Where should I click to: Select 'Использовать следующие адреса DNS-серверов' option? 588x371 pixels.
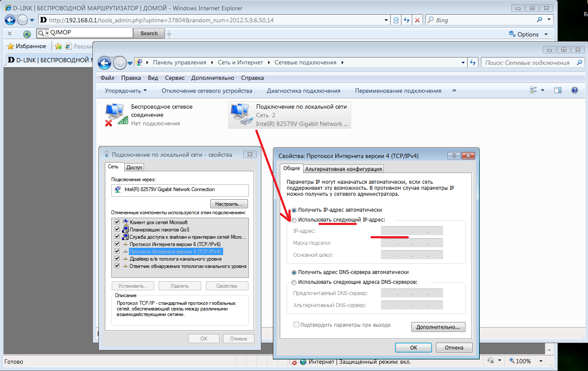coord(294,283)
